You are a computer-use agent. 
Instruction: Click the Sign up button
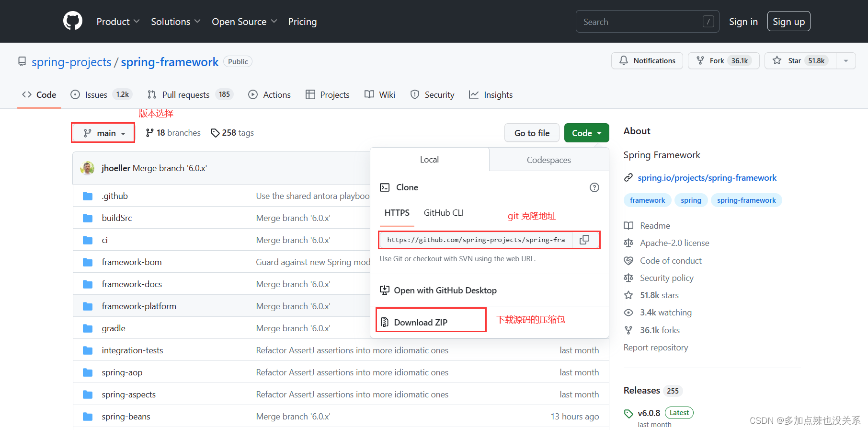pos(788,22)
